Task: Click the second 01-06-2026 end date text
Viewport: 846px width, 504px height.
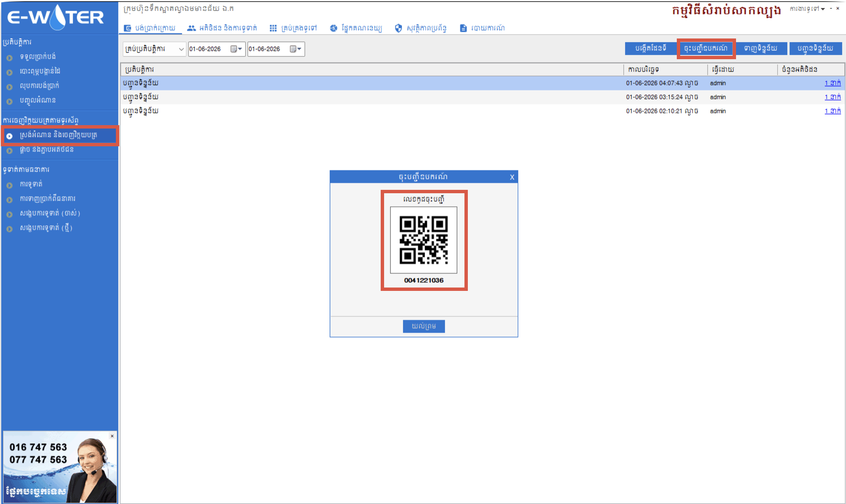Action: pos(264,49)
